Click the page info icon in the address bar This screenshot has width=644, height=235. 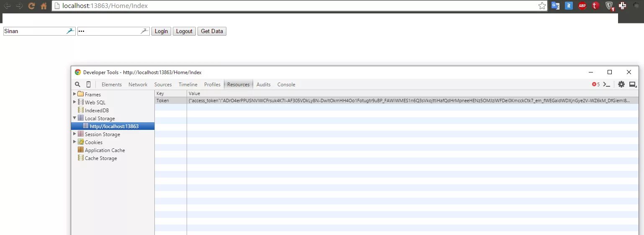tap(57, 6)
